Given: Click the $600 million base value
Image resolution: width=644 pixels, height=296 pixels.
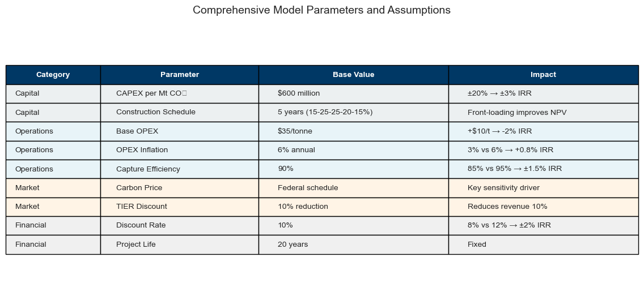Looking at the screenshot, I should click(299, 93).
